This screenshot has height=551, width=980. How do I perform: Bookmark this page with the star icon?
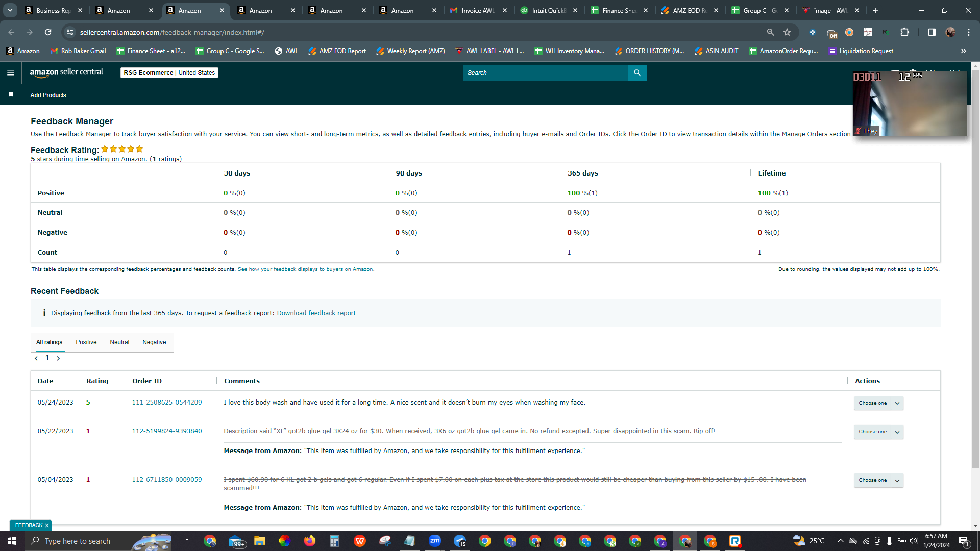(x=787, y=32)
